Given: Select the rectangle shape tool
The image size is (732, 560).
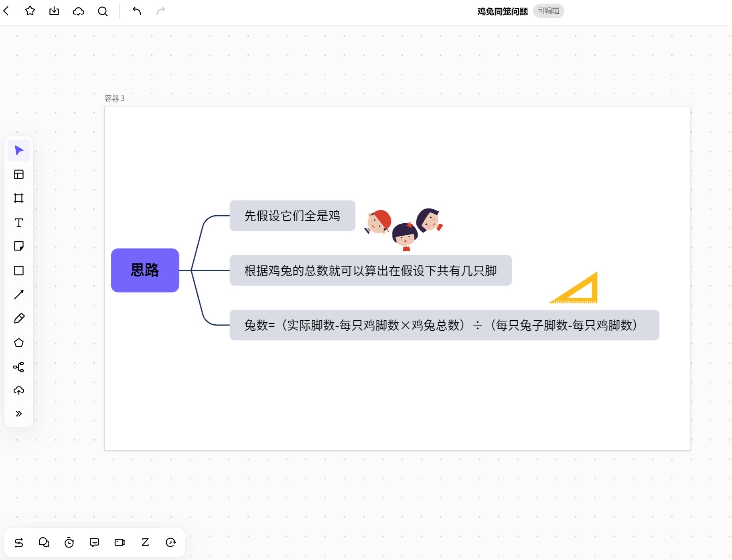Looking at the screenshot, I should [19, 271].
